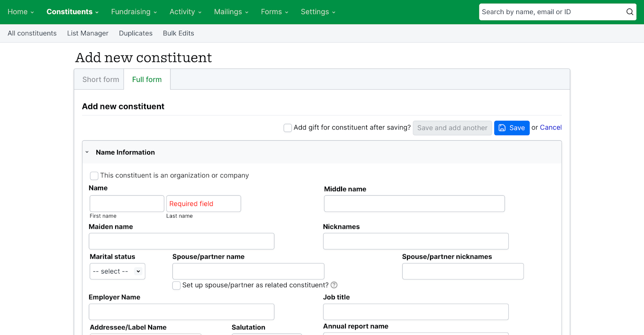Cancel adding the constituent
Screen dimensions: 644x335
click(x=551, y=127)
